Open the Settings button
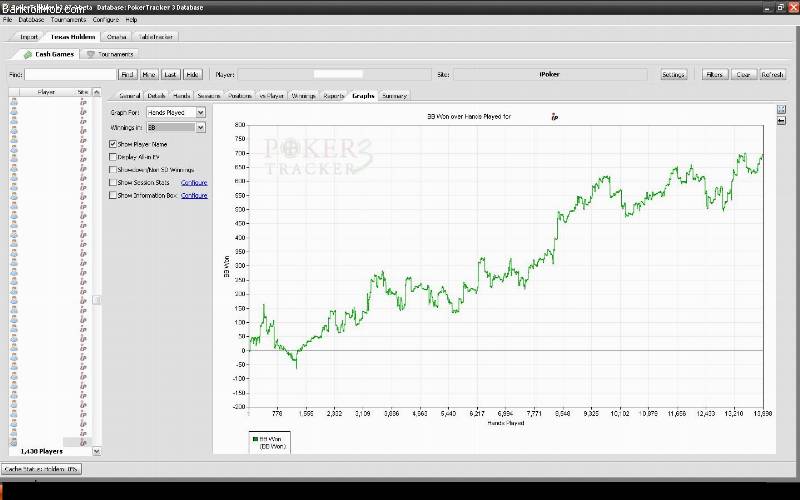This screenshot has height=500, width=800. pyautogui.click(x=673, y=74)
